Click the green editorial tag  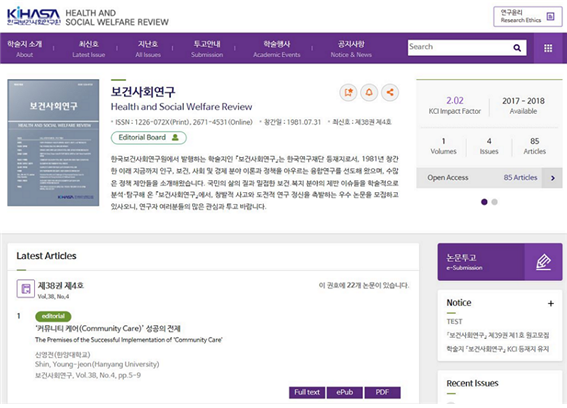[53, 316]
